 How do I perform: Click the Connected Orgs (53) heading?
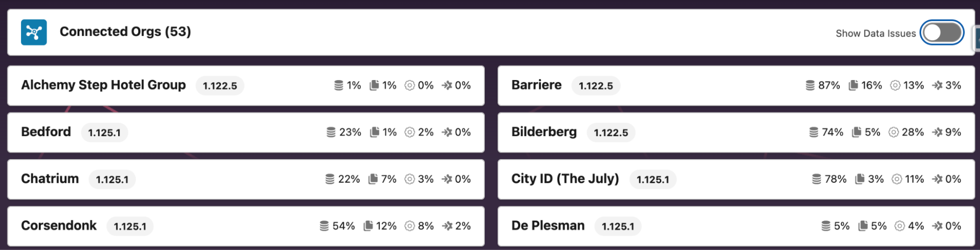click(x=125, y=31)
